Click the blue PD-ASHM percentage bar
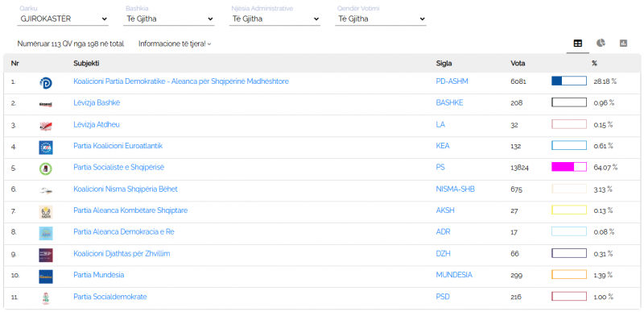This screenshot has height=312, width=644. [x=569, y=81]
